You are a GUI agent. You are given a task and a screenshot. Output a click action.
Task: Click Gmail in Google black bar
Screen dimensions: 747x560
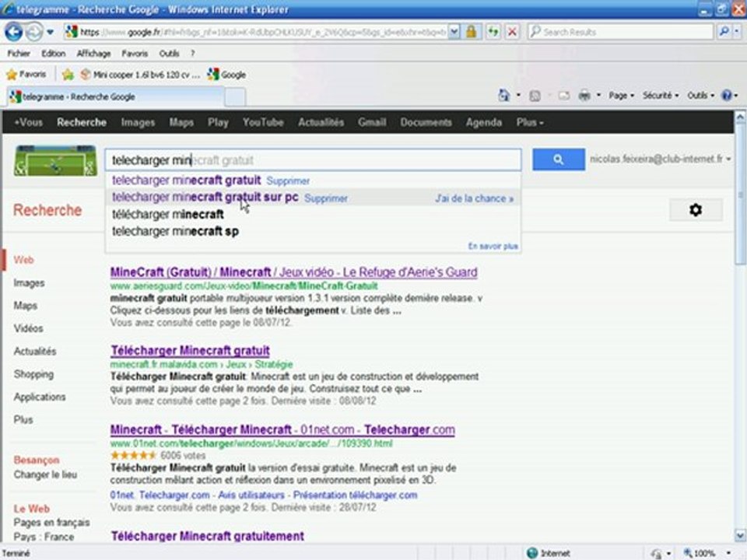click(372, 122)
